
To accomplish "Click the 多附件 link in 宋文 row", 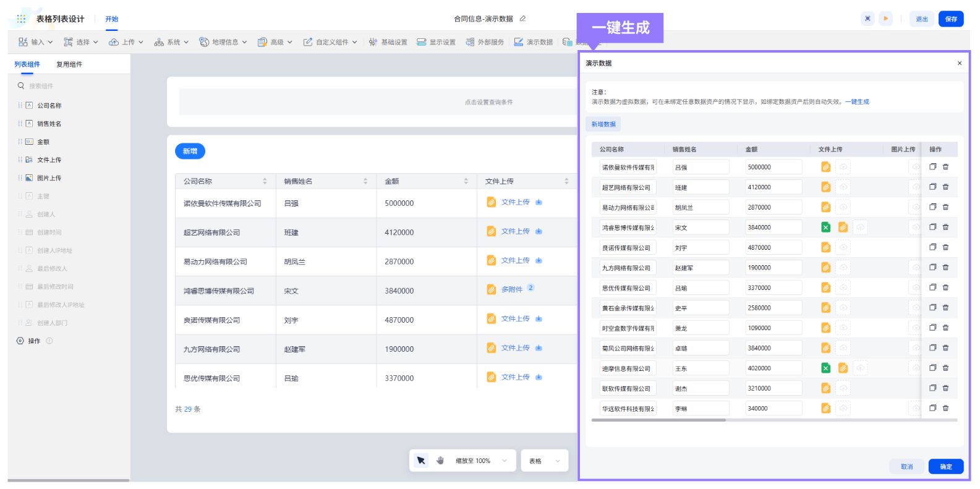I will pyautogui.click(x=512, y=289).
